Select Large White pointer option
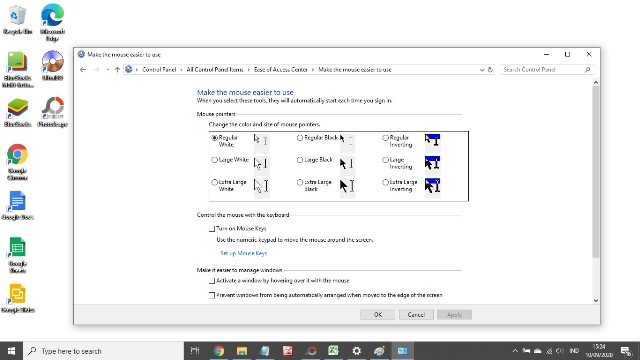Image resolution: width=640 pixels, height=360 pixels. (214, 160)
